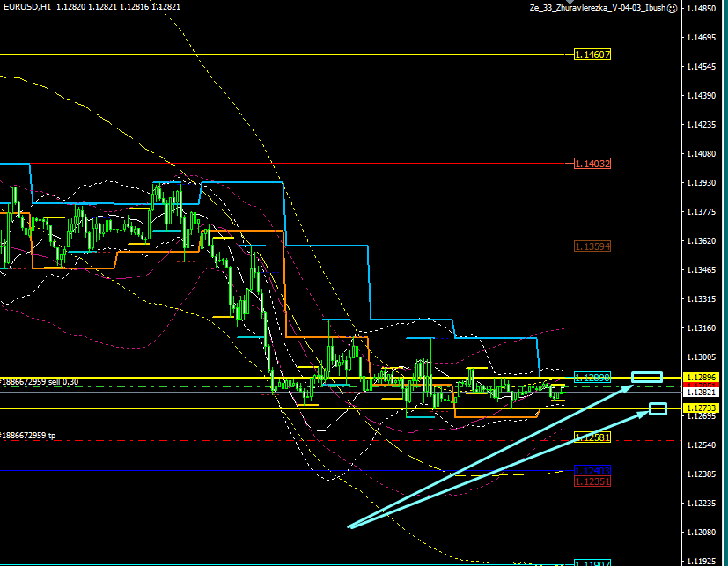Click the chart shift triangle marker at top
This screenshot has width=728, height=566.
click(570, 2)
